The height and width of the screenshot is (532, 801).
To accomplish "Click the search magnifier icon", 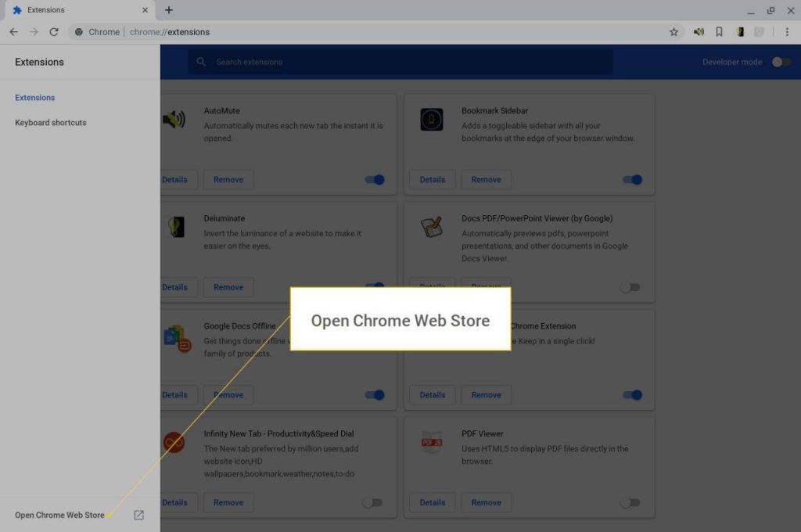I will pos(201,62).
